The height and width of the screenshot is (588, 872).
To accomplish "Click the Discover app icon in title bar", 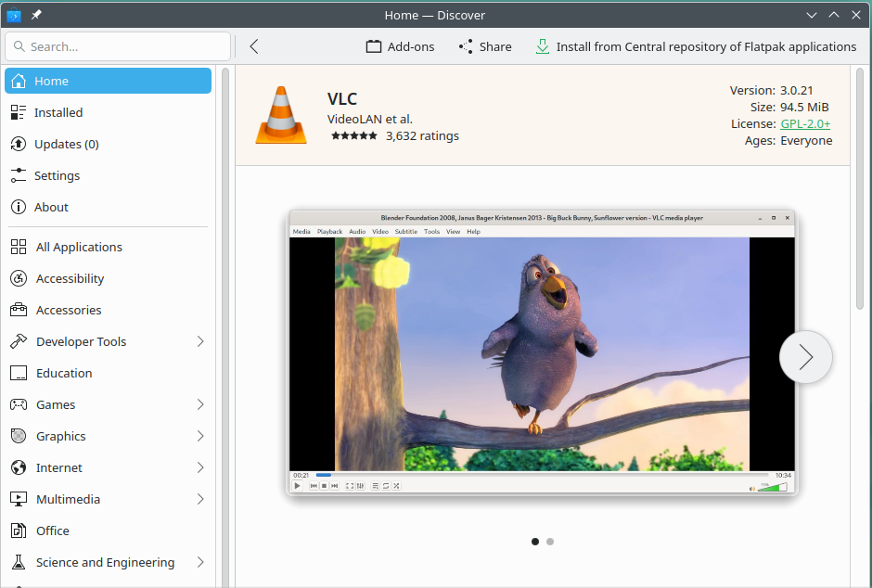I will click(14, 15).
